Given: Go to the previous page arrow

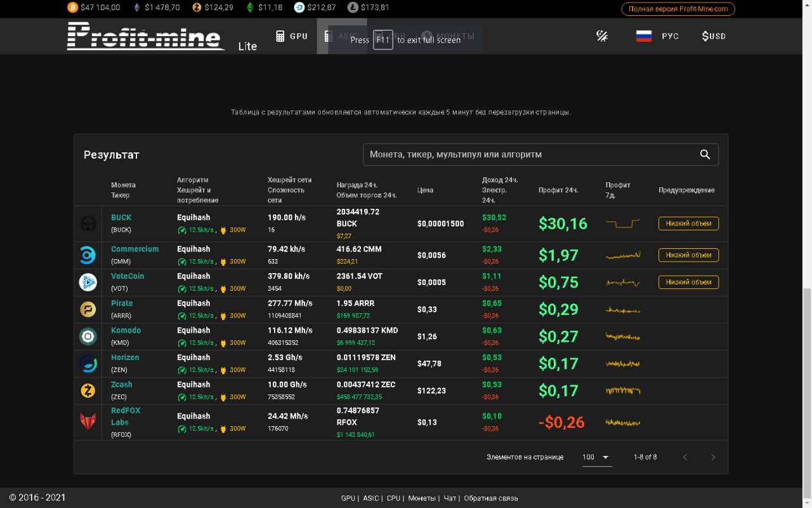Looking at the screenshot, I should 685,457.
